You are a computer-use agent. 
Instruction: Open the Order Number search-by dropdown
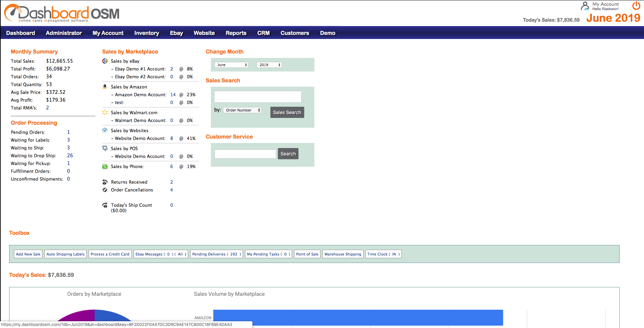(242, 110)
